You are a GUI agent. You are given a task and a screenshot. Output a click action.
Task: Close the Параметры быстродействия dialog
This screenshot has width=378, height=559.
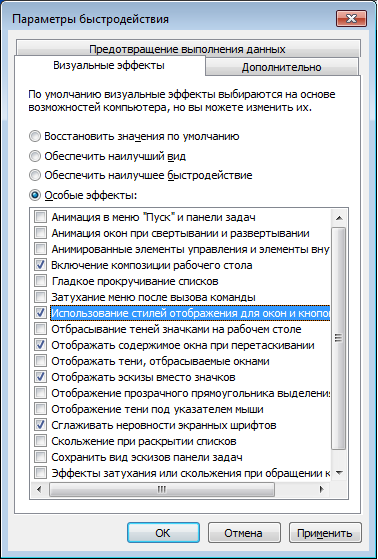[x=352, y=19]
